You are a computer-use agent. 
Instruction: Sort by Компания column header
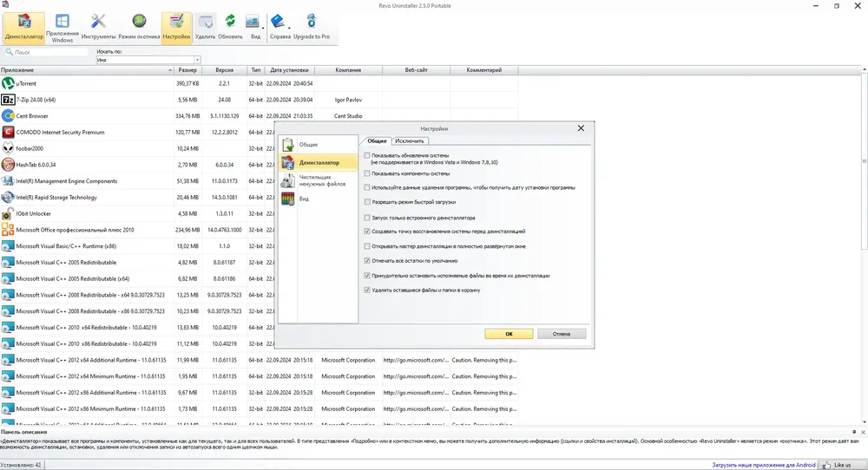348,70
